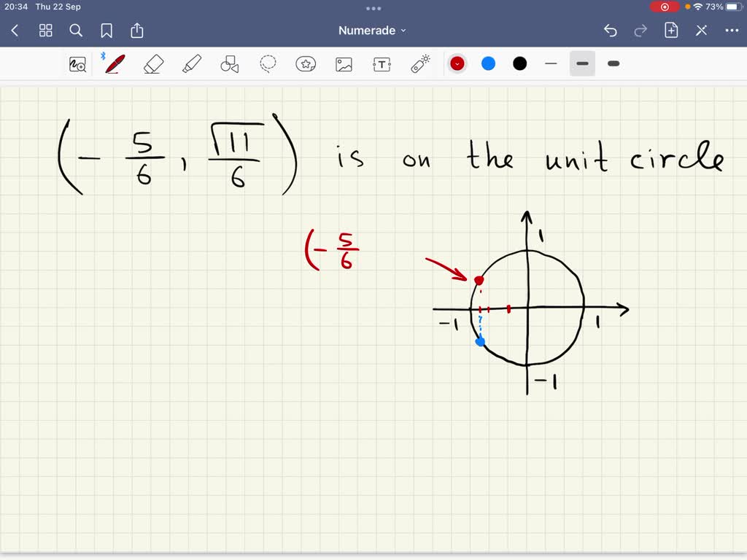747x560 pixels.
Task: Open the red color options chevron
Action: pyautogui.click(x=457, y=63)
